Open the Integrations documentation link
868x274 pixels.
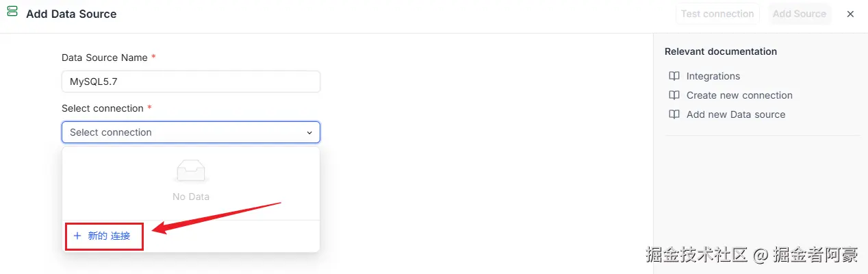[x=713, y=76]
